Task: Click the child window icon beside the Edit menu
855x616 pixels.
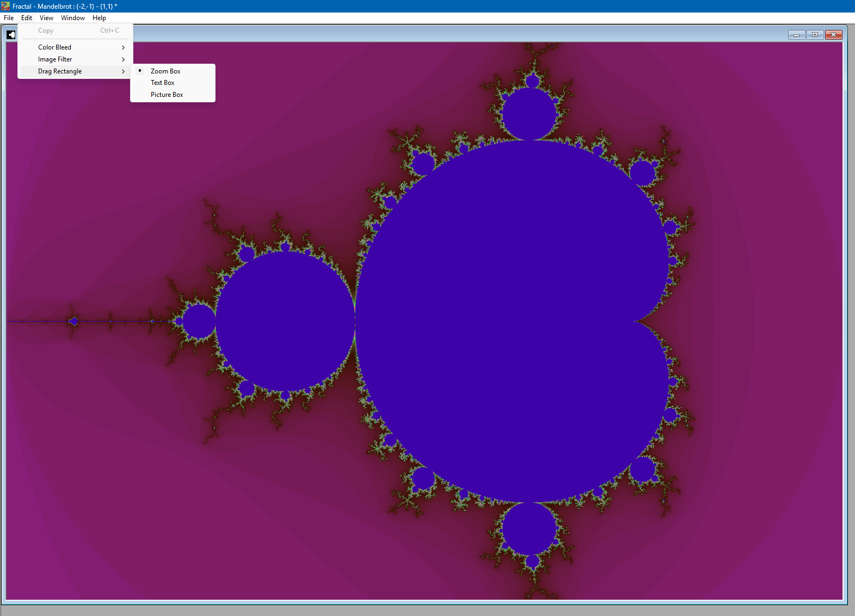Action: pos(11,35)
